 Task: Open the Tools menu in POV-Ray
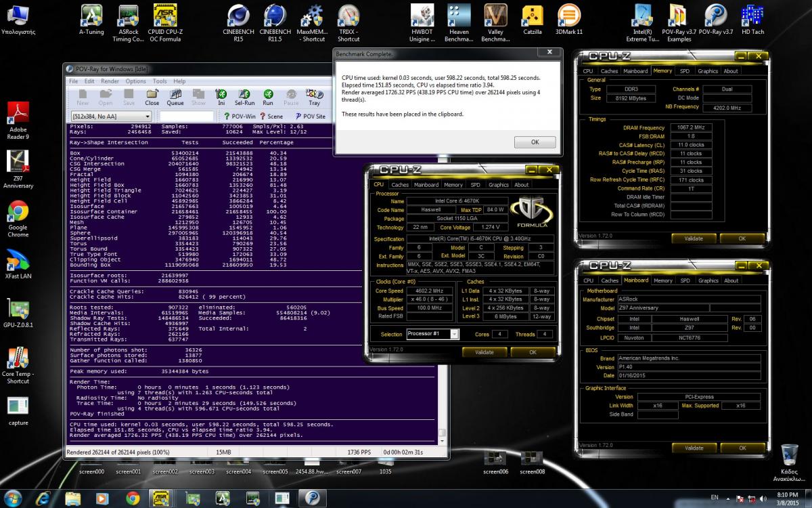[160, 81]
